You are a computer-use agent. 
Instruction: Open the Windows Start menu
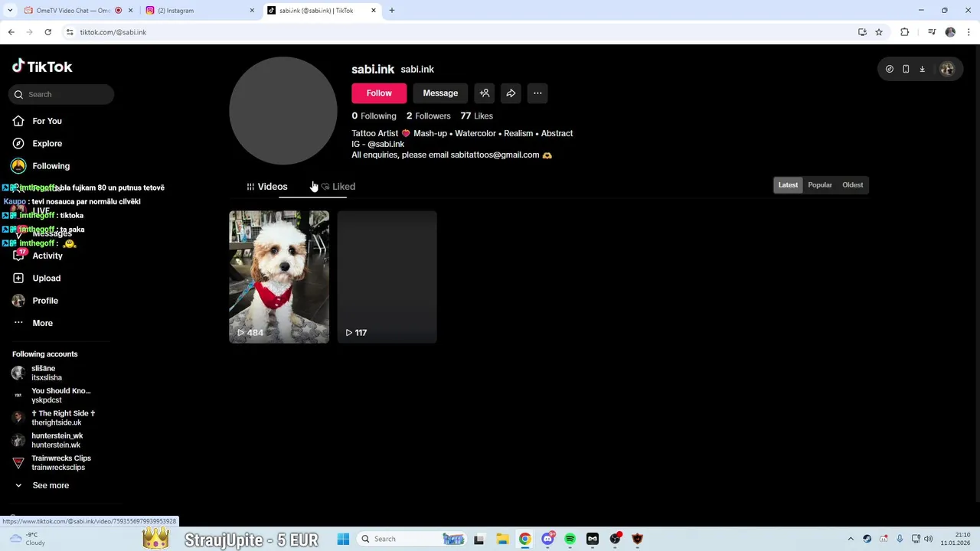click(x=343, y=539)
